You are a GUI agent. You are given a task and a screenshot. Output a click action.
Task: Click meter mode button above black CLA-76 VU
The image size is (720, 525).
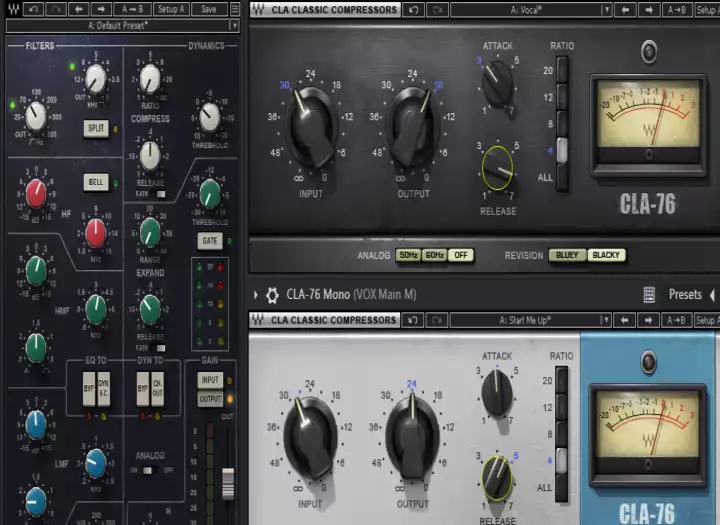(648, 51)
